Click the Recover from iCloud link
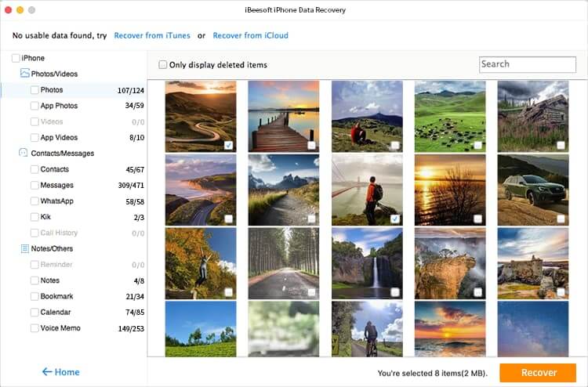 tap(250, 36)
